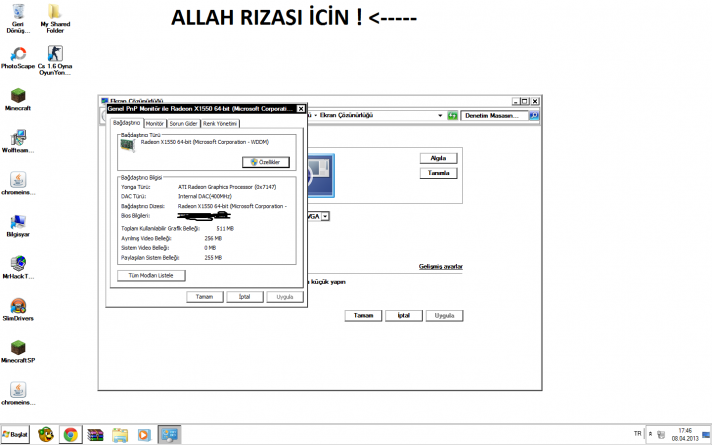Image resolution: width=712 pixels, height=445 pixels.
Task: Click Uygula in the adapter dialog
Action: click(285, 297)
